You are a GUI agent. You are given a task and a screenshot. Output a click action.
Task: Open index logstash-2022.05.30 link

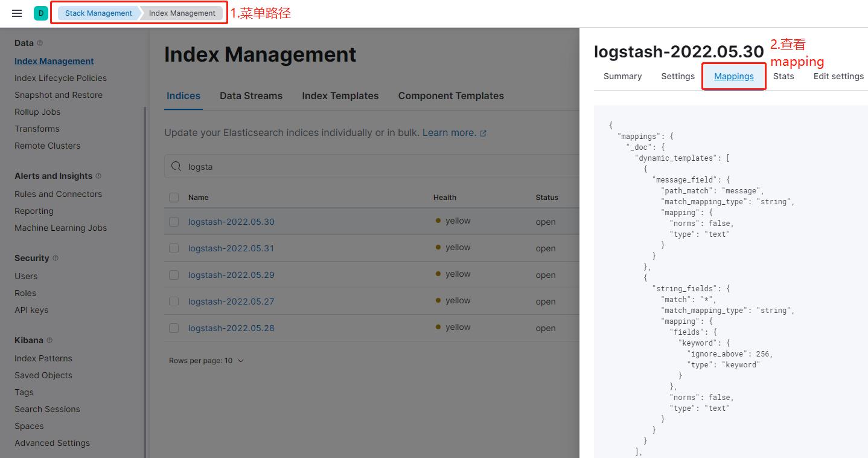[231, 222]
